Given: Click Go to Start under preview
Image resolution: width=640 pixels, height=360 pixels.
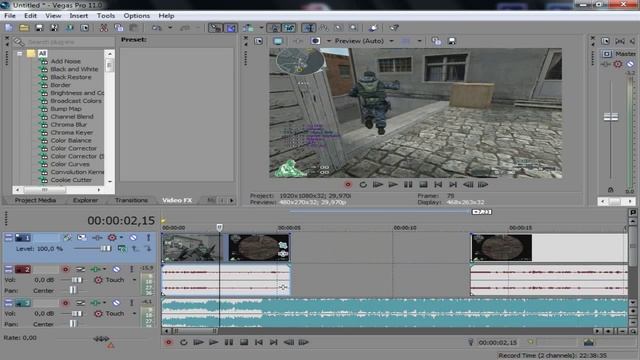Looking at the screenshot, I should (438, 184).
